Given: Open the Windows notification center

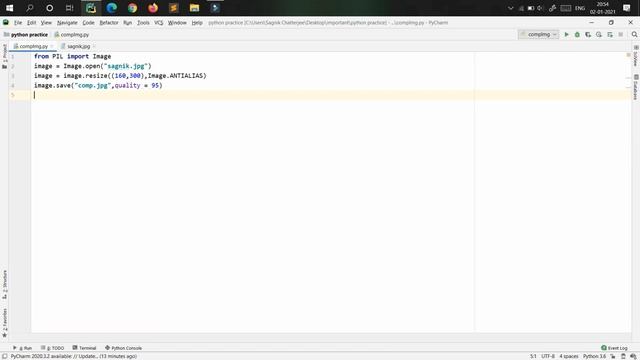Looking at the screenshot, I should point(627,8).
